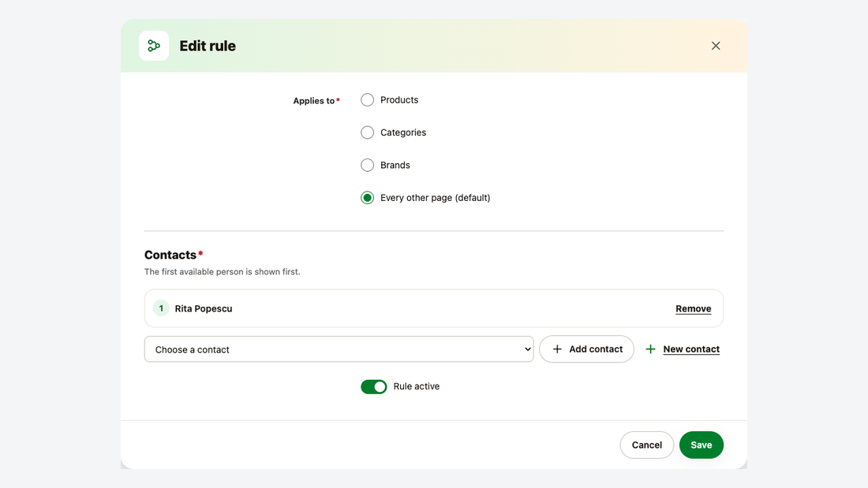Close the Edit rule dialog
The image size is (868, 488).
point(716,46)
